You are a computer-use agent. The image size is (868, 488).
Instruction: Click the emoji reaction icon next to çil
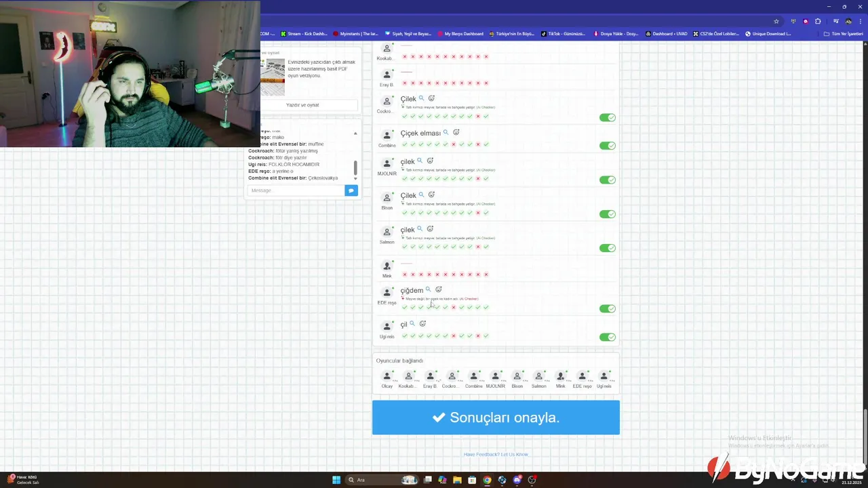(422, 323)
